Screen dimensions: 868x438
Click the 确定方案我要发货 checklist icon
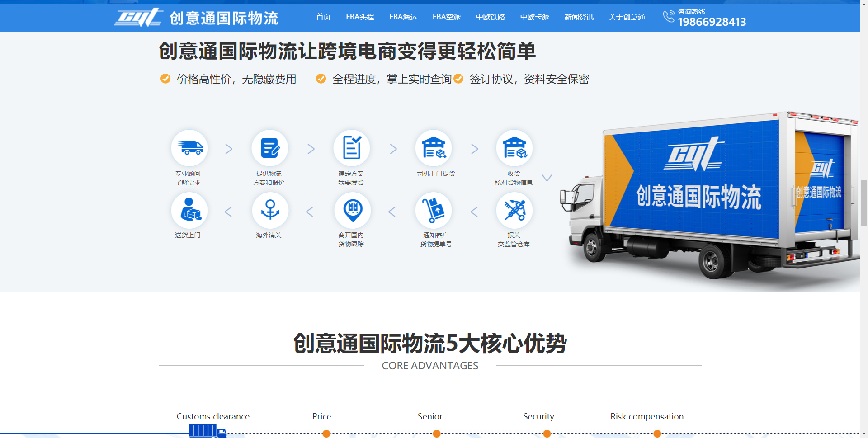pyautogui.click(x=352, y=148)
